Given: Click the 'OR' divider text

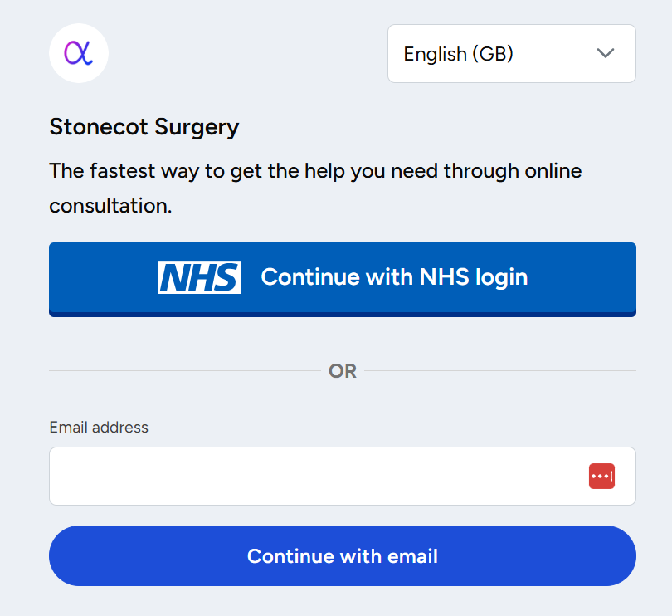Looking at the screenshot, I should 343,371.
